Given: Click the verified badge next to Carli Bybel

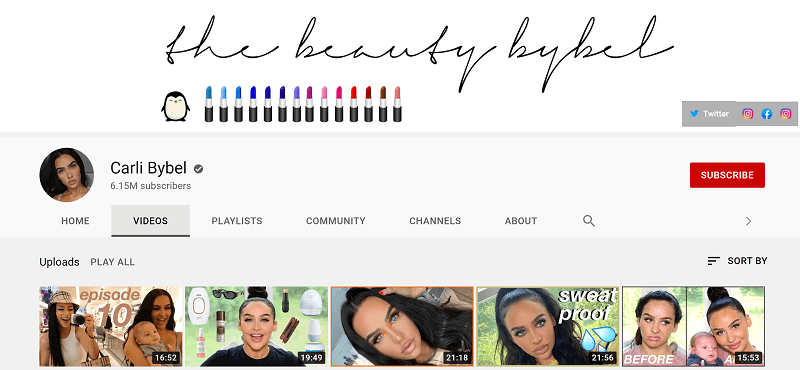Looking at the screenshot, I should click(198, 168).
